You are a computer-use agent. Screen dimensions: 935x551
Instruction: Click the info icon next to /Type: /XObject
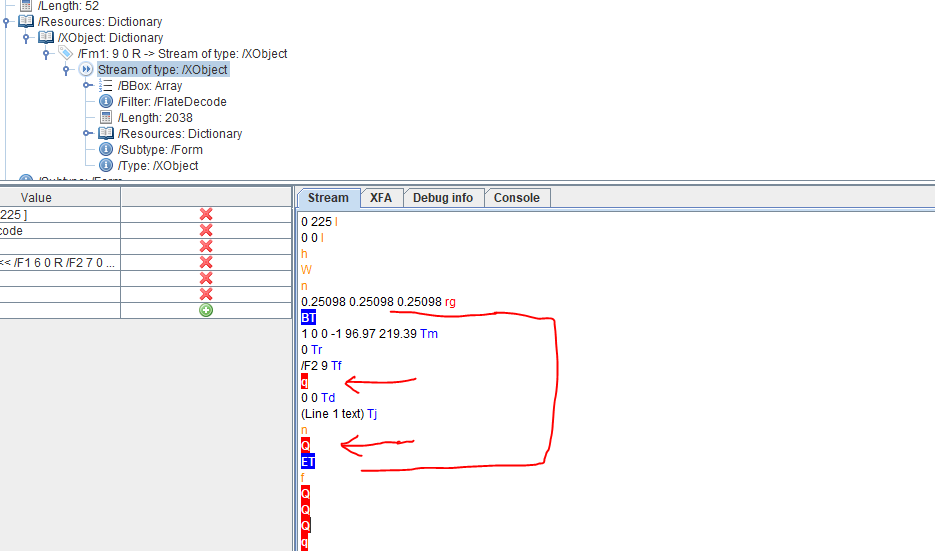click(106, 166)
